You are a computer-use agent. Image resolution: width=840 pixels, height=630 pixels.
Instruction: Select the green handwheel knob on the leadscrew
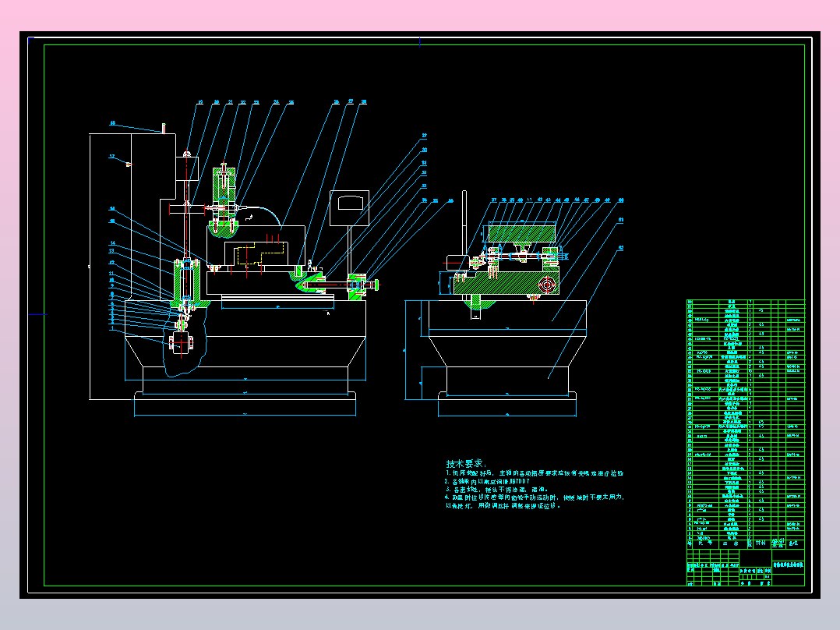376,285
